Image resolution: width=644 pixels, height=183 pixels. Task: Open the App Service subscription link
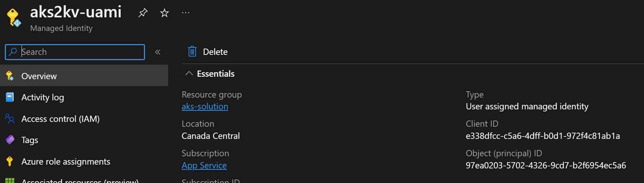tap(204, 166)
